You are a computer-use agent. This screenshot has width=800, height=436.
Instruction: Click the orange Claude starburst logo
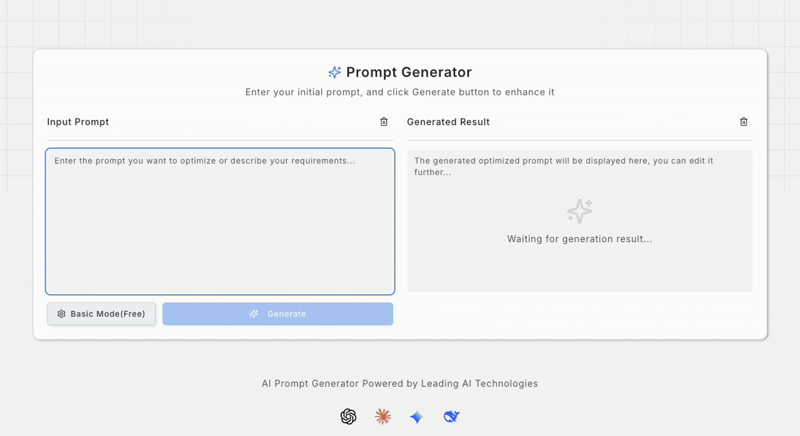pyautogui.click(x=383, y=417)
